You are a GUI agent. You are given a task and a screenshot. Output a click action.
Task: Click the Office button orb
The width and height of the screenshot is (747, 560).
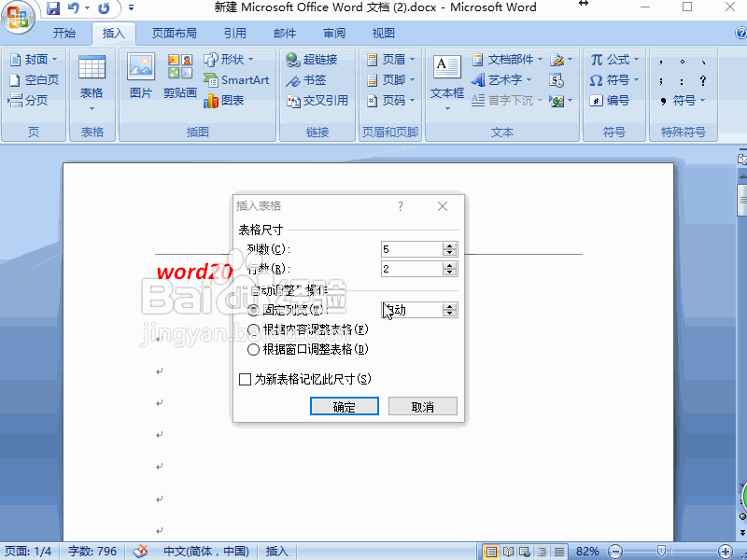[18, 17]
